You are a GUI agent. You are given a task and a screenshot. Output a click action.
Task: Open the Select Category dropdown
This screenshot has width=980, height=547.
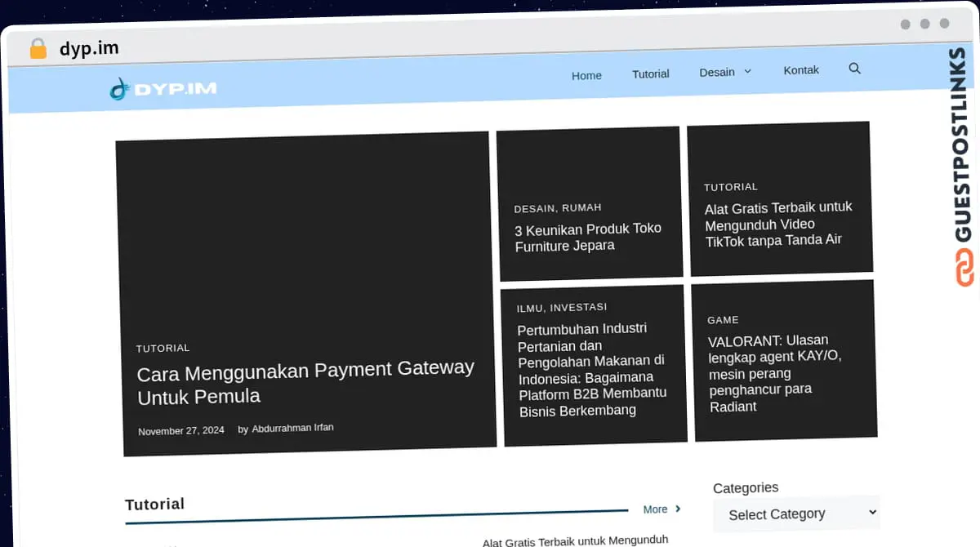tap(797, 514)
